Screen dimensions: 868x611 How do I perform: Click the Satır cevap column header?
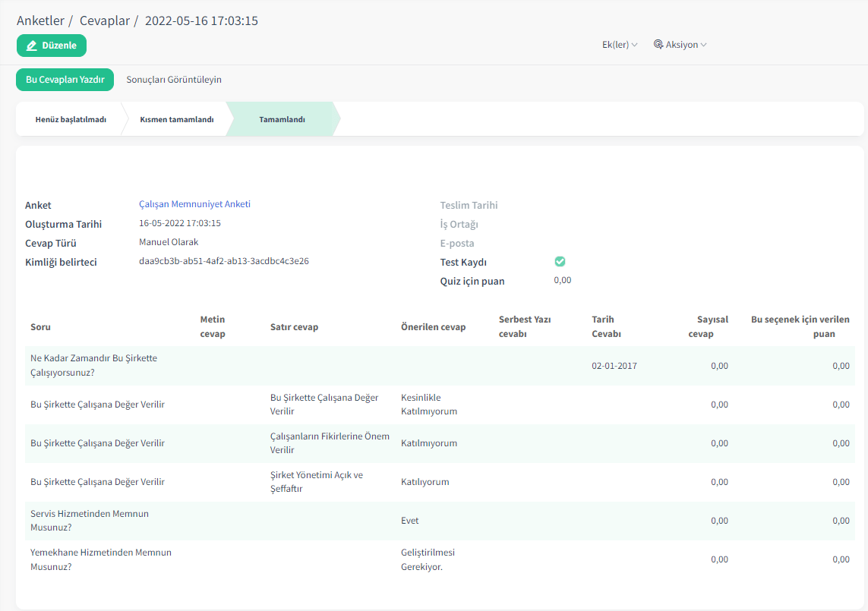pyautogui.click(x=294, y=327)
